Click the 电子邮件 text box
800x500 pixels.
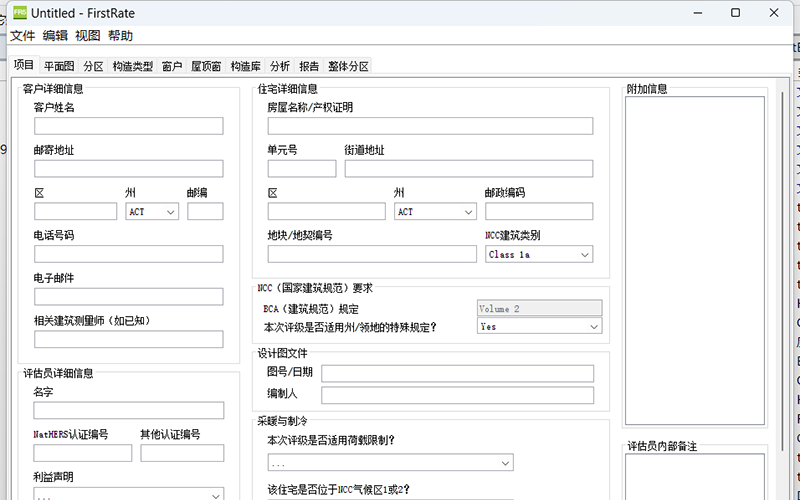[129, 297]
